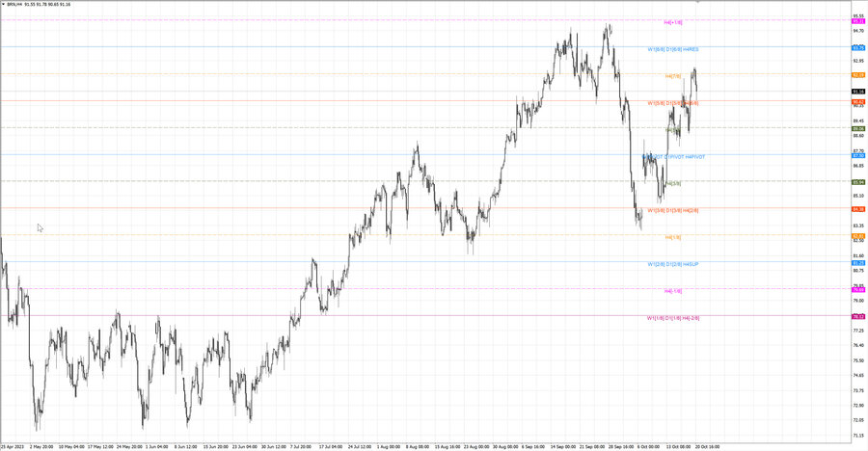Select the blue 93.75 price label
Screen dimensions: 868x451
(x=858, y=48)
